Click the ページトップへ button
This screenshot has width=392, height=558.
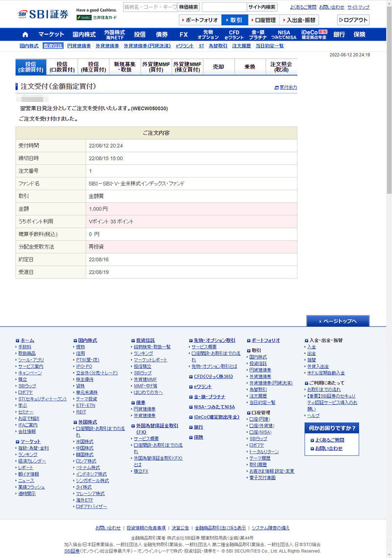[x=338, y=321]
